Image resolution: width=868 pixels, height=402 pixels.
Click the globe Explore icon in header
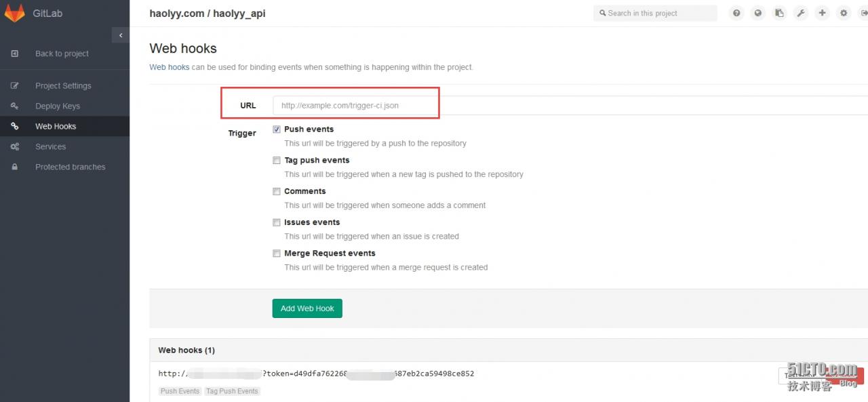pos(758,13)
